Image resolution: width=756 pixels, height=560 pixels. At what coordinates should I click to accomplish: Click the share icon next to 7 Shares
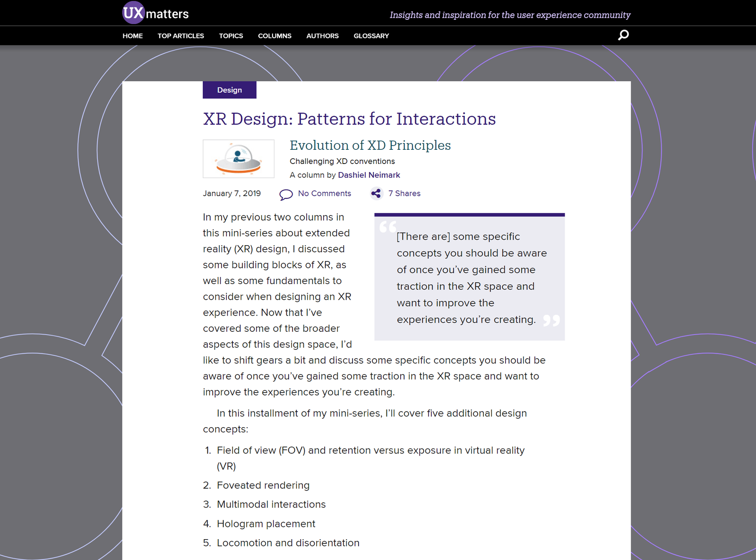(x=376, y=193)
